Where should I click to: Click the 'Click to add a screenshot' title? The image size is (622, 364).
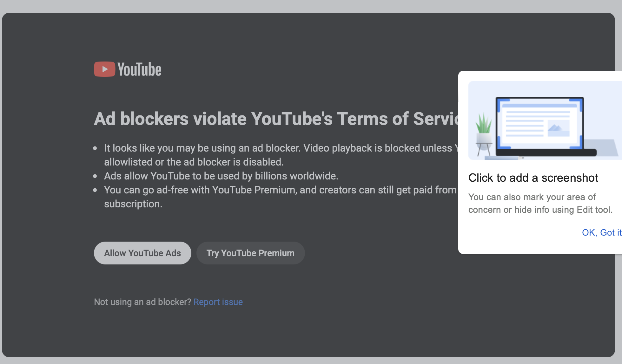[x=533, y=178]
